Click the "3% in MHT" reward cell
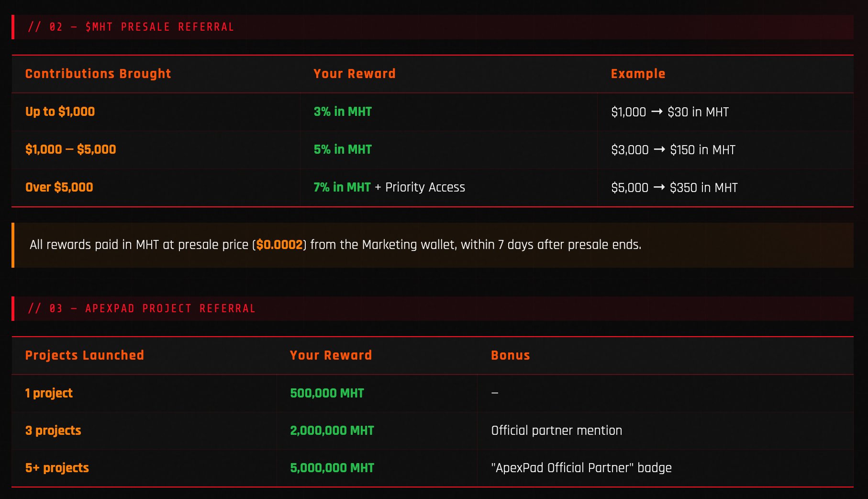 (343, 112)
